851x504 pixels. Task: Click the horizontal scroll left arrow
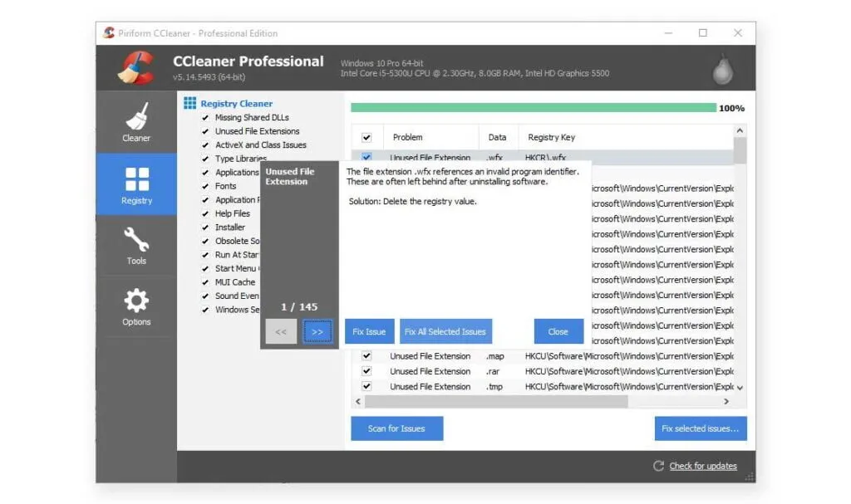pyautogui.click(x=357, y=402)
